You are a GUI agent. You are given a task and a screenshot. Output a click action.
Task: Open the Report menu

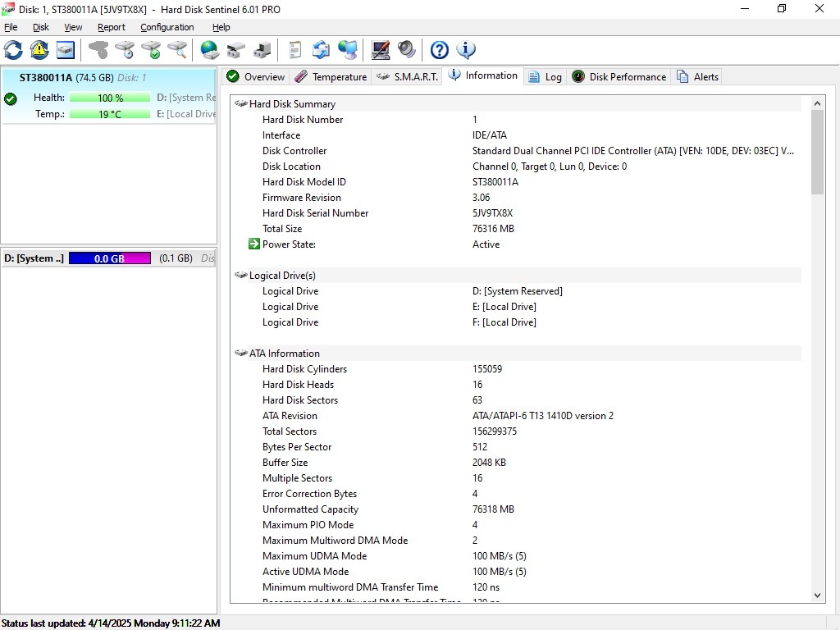[112, 27]
